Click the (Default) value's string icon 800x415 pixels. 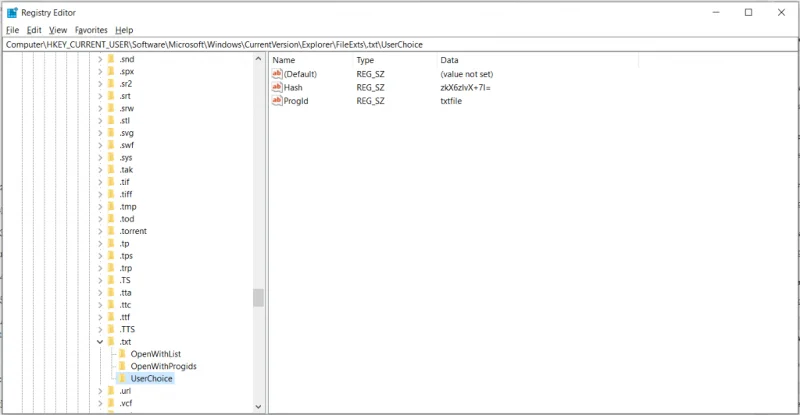tap(277, 75)
